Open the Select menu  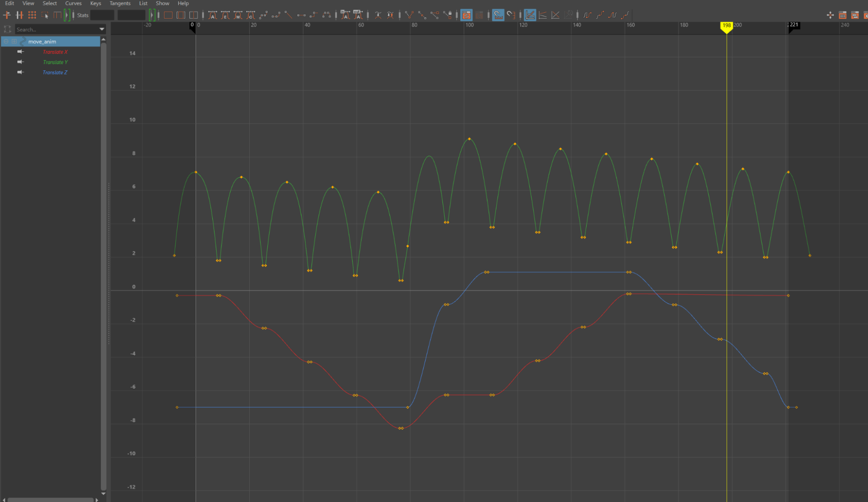50,3
